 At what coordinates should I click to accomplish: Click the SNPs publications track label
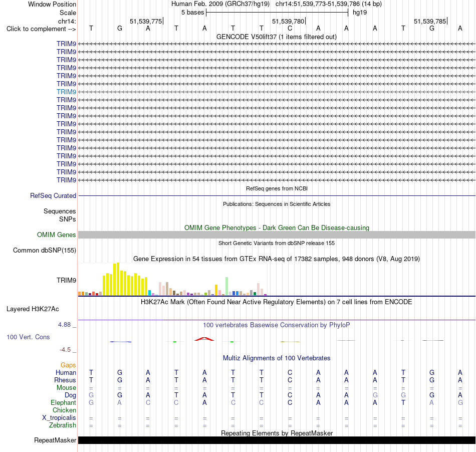click(68, 219)
